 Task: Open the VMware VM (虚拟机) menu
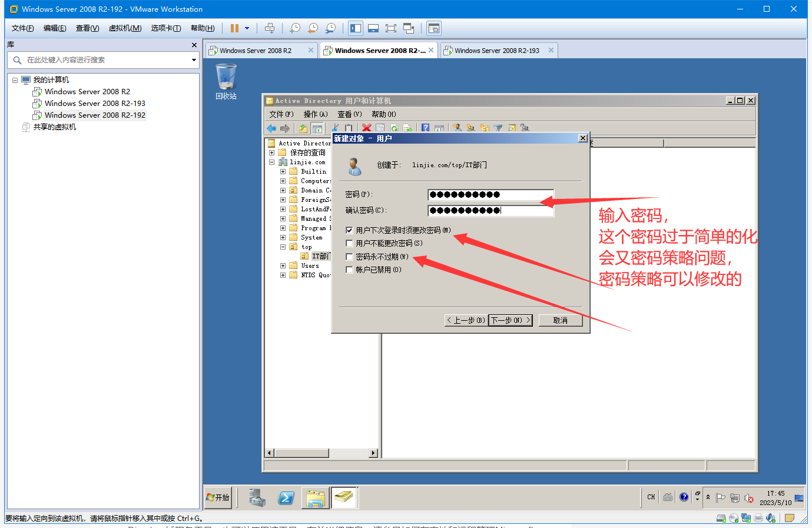125,28
